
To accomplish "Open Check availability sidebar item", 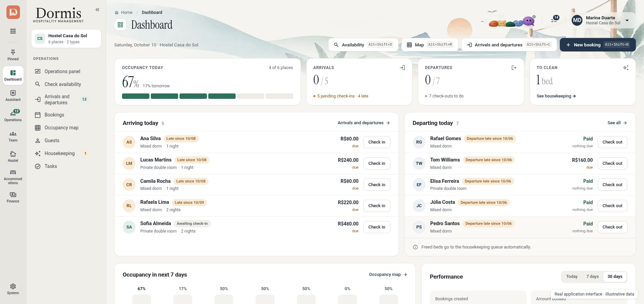I will [x=63, y=84].
